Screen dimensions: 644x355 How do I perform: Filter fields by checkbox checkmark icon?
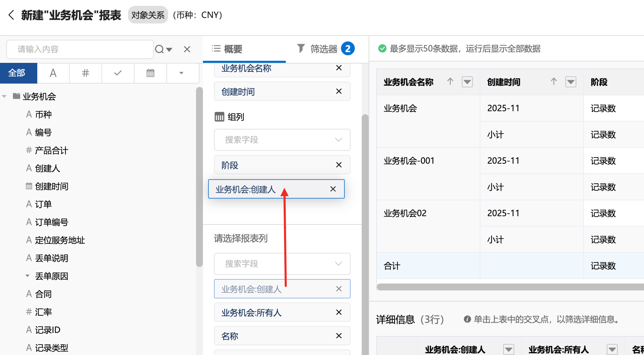tap(118, 73)
